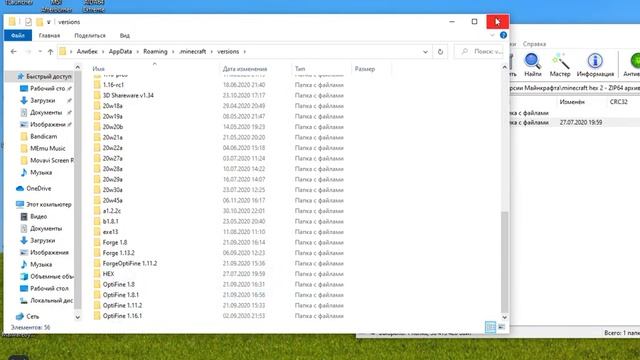The image size is (640, 360).
Task: Select the Forge 1.8 folder
Action: pos(115,242)
